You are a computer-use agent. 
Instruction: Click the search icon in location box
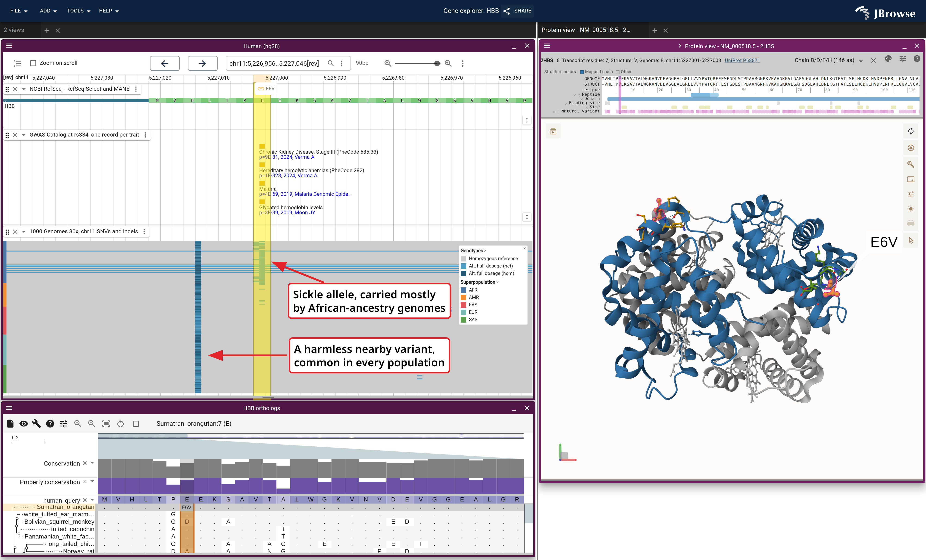tap(330, 63)
